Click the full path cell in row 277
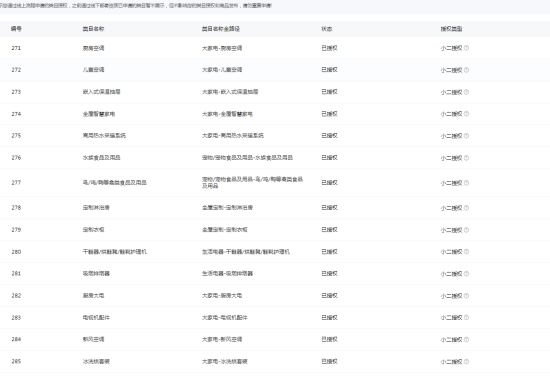The height and width of the screenshot is (381, 550). tap(252, 182)
